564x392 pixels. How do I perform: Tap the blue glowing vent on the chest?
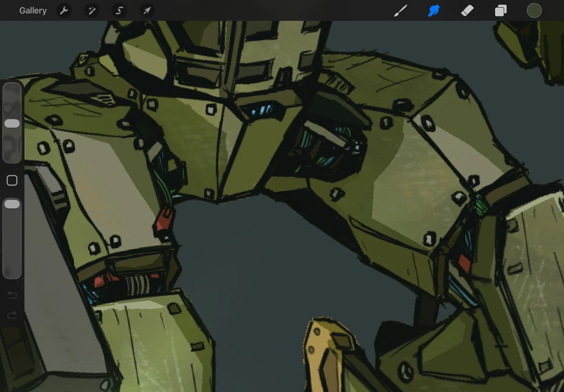point(261,109)
